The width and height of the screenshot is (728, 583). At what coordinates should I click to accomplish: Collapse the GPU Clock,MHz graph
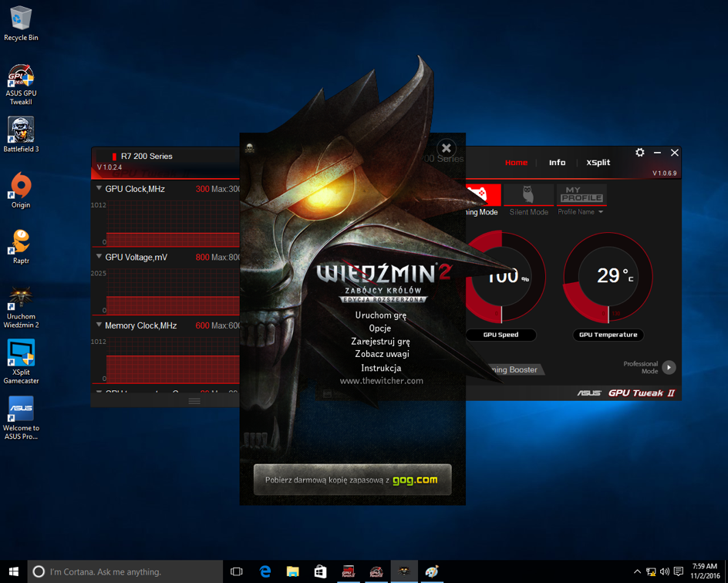99,189
